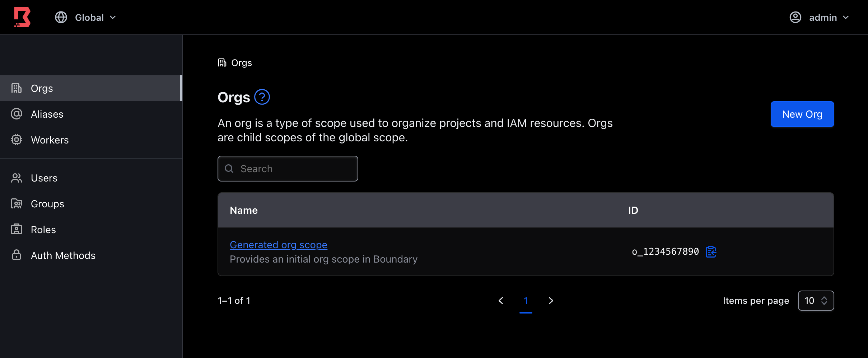The image size is (868, 358).
Task: Open Aliases in the sidebar
Action: [x=91, y=114]
